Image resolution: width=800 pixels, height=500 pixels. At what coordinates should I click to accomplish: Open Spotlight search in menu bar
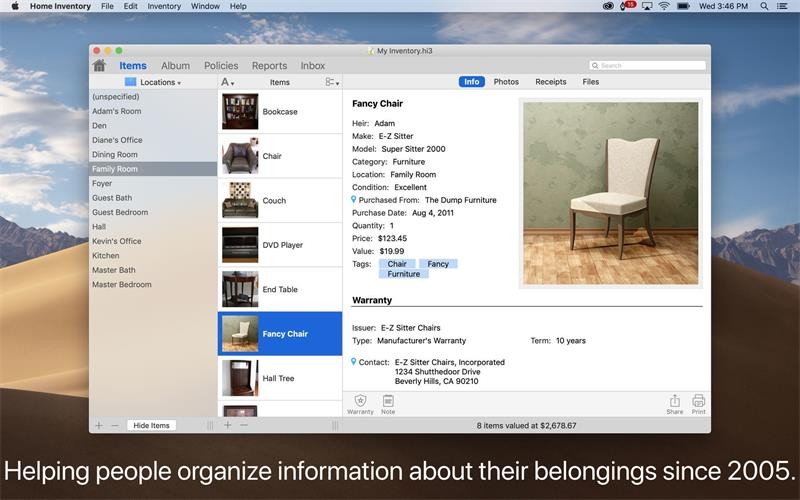pos(764,6)
